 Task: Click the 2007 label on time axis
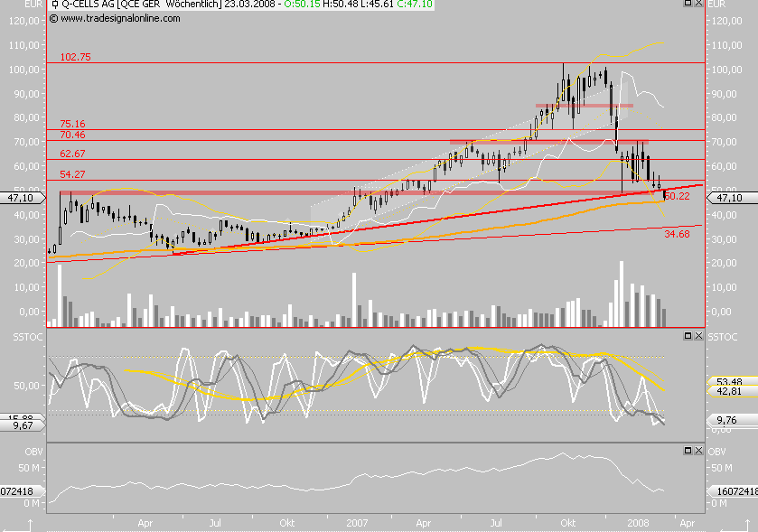pyautogui.click(x=357, y=523)
